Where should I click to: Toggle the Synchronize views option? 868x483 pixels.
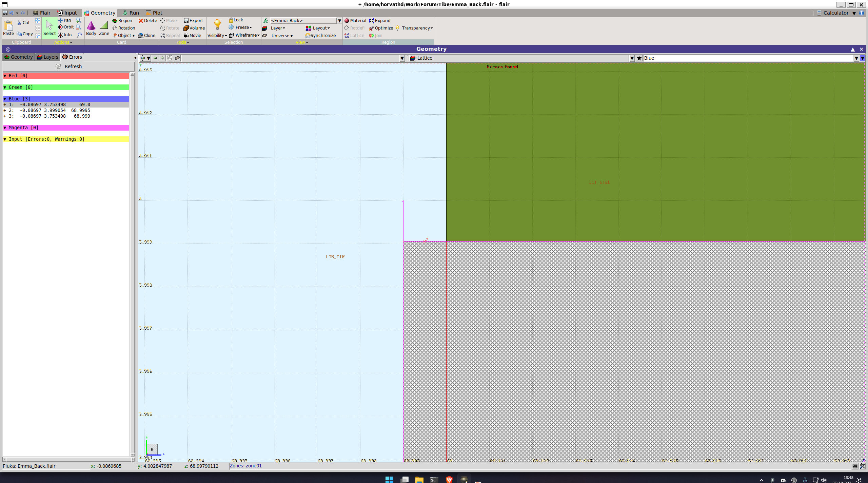click(320, 36)
